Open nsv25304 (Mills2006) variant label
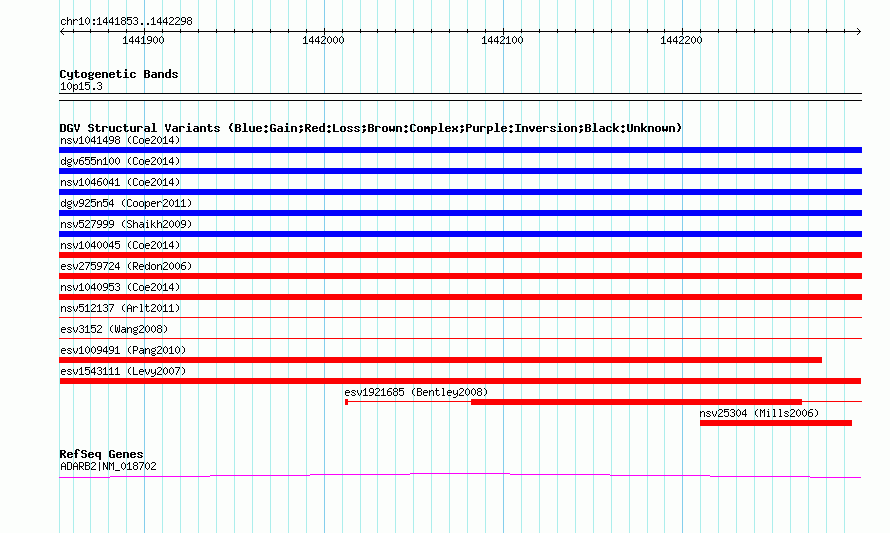 tap(759, 413)
